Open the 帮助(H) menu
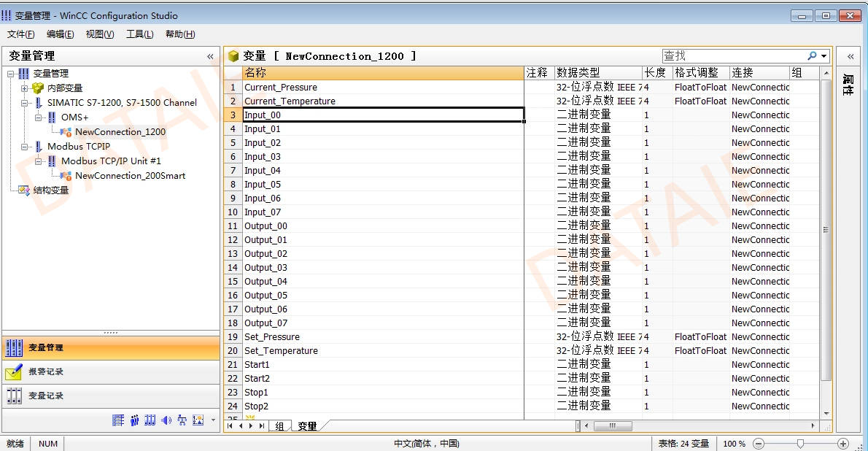This screenshot has width=868, height=451. click(180, 34)
